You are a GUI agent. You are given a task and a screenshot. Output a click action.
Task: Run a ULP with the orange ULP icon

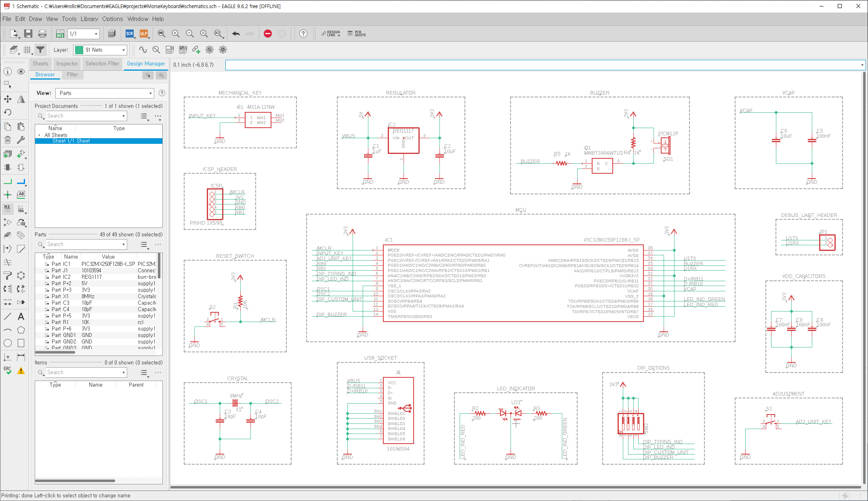[x=144, y=34]
